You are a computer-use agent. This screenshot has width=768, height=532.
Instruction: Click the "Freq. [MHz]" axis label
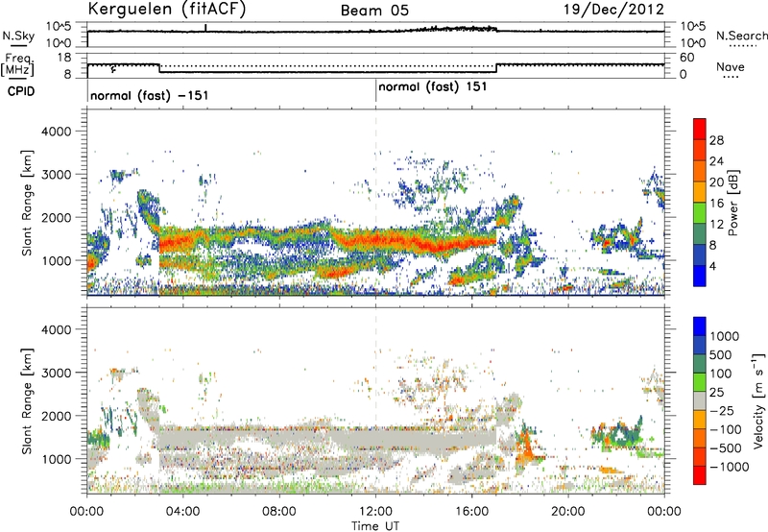[18, 65]
